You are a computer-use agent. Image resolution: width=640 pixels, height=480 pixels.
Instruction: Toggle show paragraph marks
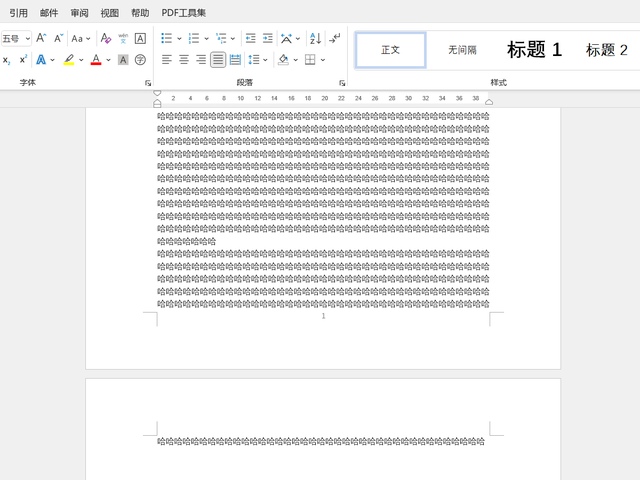(x=335, y=38)
